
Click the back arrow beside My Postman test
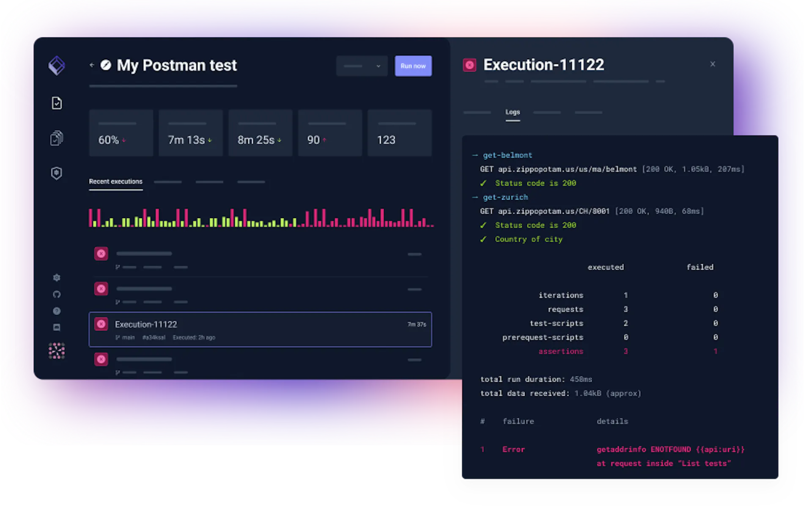[92, 65]
